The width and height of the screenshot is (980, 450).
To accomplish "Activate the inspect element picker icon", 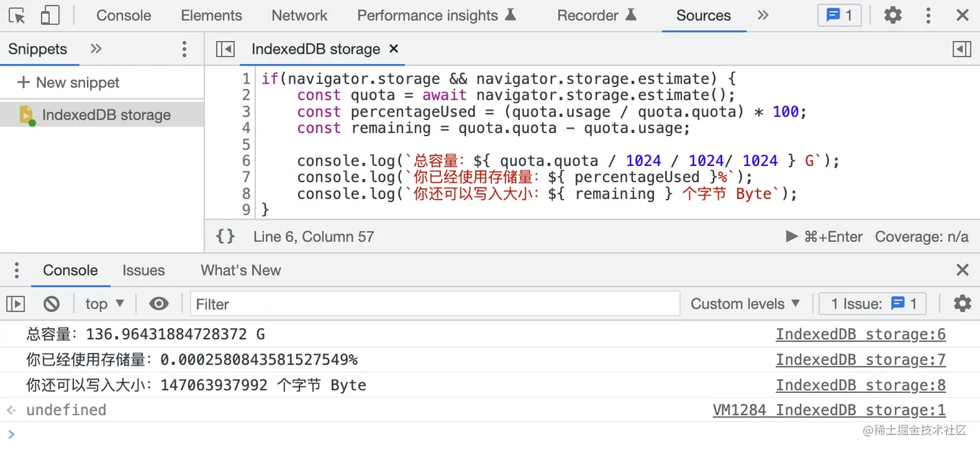I will [x=17, y=16].
